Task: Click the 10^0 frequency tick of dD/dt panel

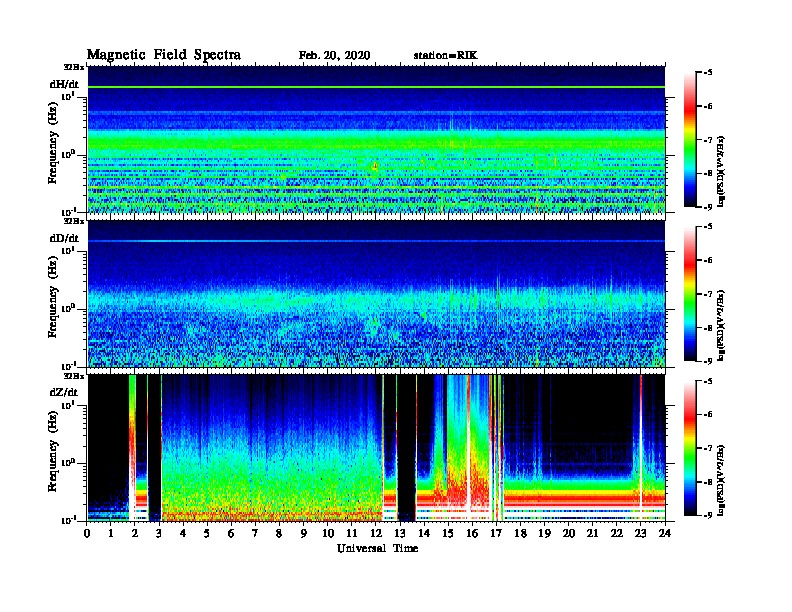Action: (x=68, y=308)
